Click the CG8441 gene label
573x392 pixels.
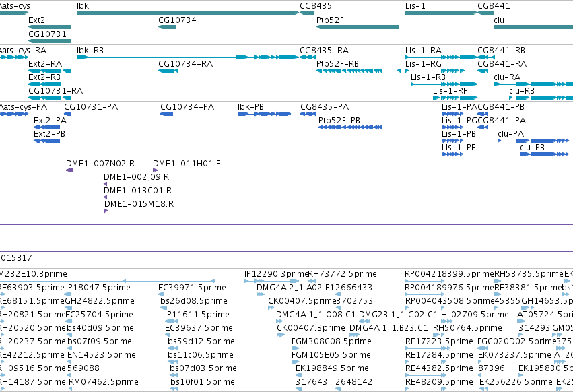tap(494, 6)
